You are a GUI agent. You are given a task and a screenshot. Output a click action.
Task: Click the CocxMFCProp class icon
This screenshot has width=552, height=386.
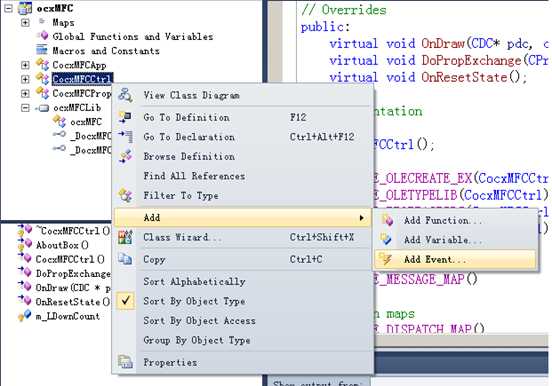click(43, 93)
